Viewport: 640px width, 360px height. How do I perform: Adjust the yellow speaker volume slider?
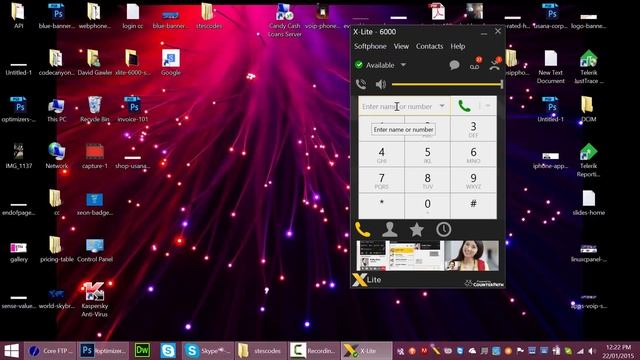(x=447, y=84)
